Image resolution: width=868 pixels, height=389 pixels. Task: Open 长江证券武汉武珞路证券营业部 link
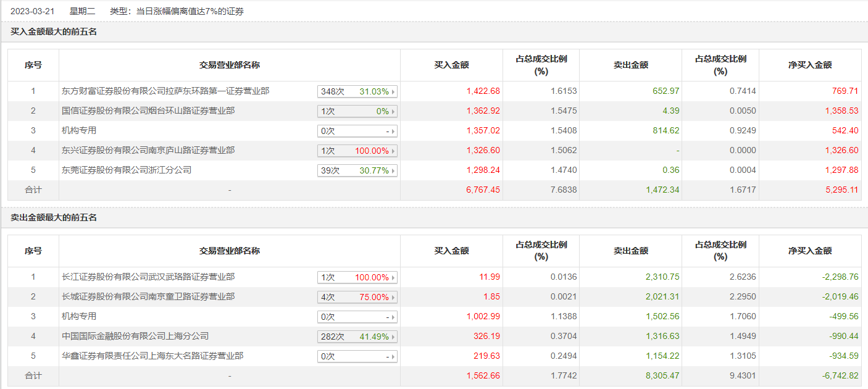[148, 277]
